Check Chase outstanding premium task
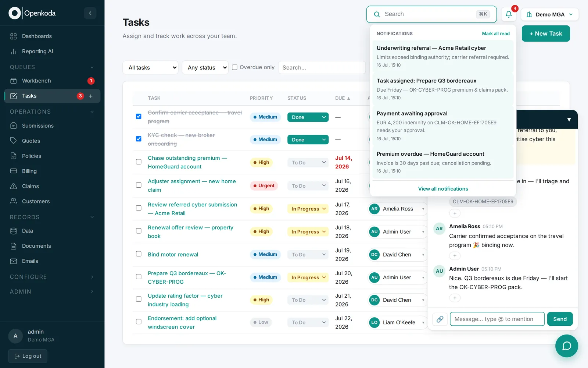 (x=139, y=162)
